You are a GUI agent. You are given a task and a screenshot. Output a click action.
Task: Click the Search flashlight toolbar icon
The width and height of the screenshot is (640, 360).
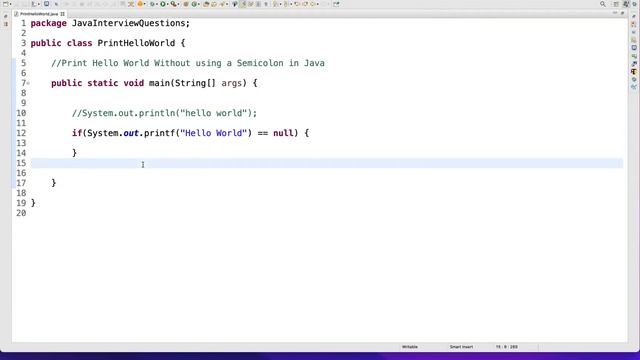click(x=222, y=4)
